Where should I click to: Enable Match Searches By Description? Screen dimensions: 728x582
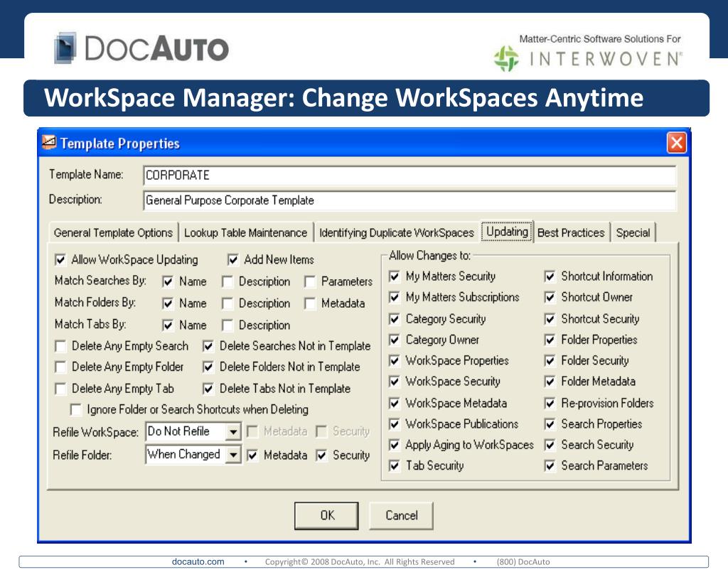[x=227, y=281]
